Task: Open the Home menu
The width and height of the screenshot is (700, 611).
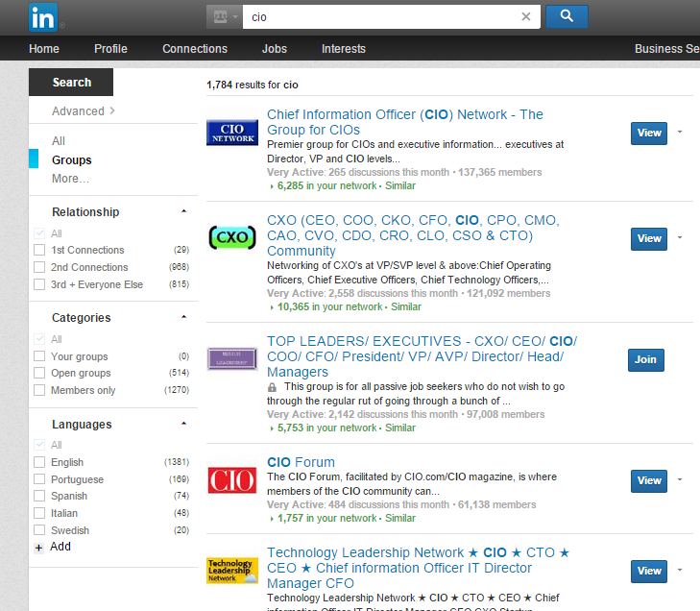Action: 44,49
